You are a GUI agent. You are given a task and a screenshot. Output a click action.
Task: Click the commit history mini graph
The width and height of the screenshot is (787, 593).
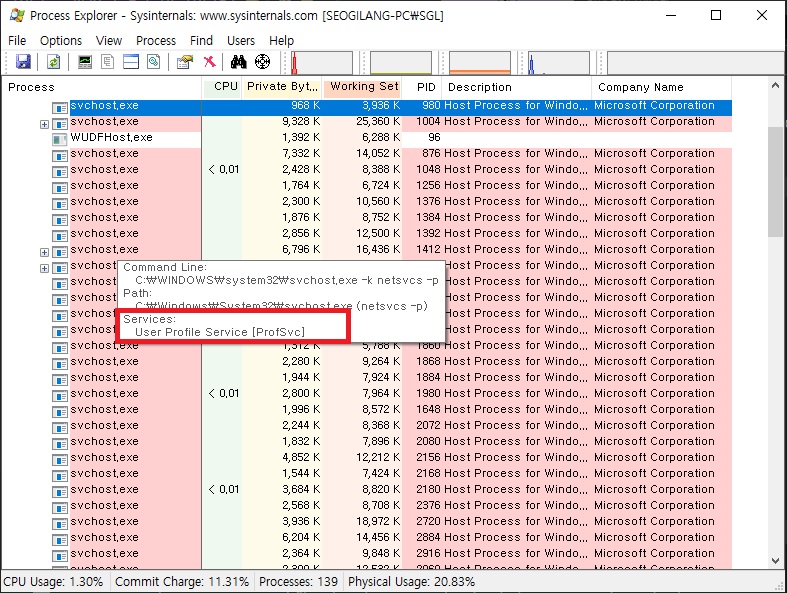[401, 63]
